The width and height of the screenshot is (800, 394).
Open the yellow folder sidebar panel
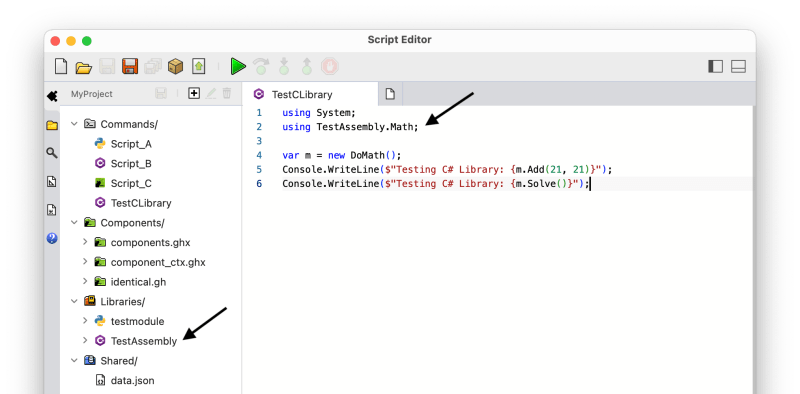(52, 125)
